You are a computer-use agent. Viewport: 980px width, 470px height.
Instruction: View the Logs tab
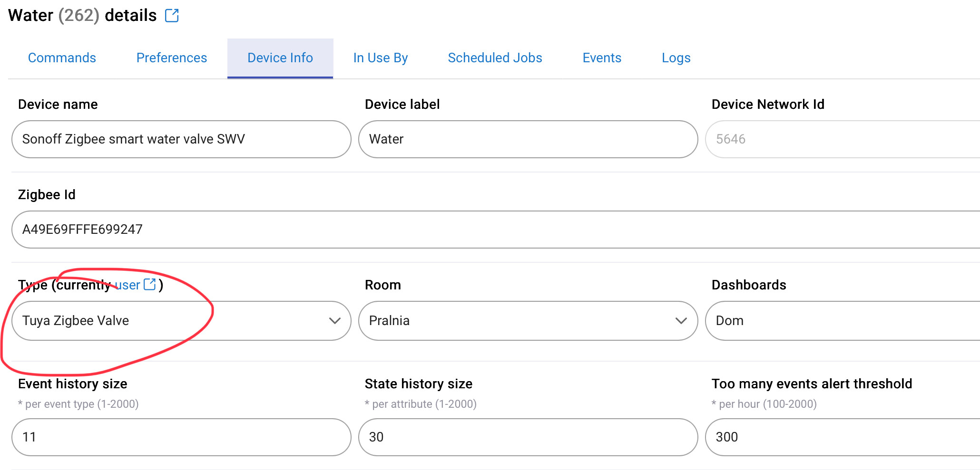point(676,58)
